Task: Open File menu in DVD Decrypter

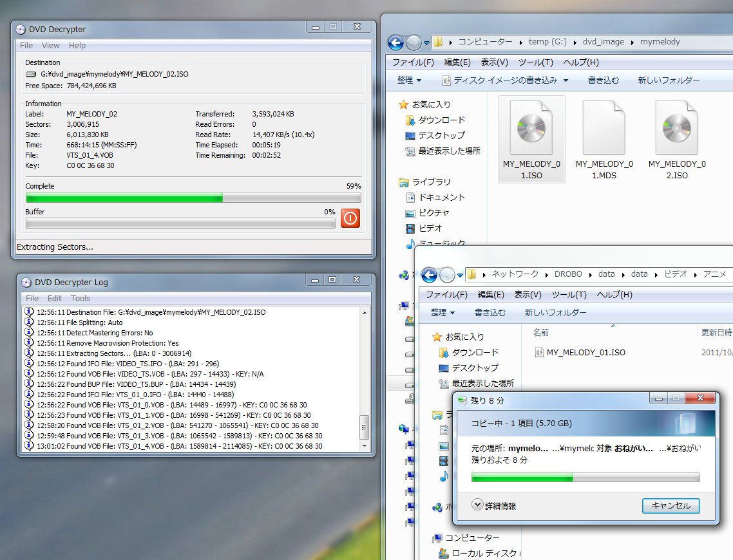Action: click(26, 45)
